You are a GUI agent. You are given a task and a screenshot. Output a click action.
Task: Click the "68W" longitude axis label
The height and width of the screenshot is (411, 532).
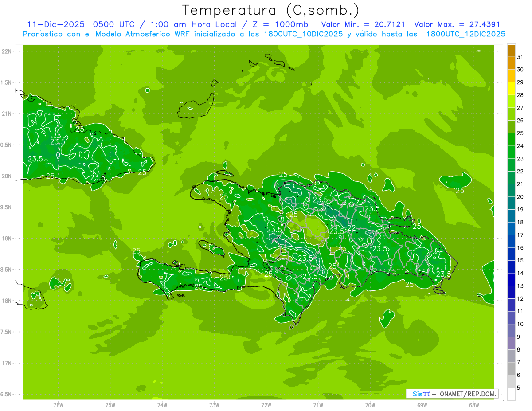(474, 405)
